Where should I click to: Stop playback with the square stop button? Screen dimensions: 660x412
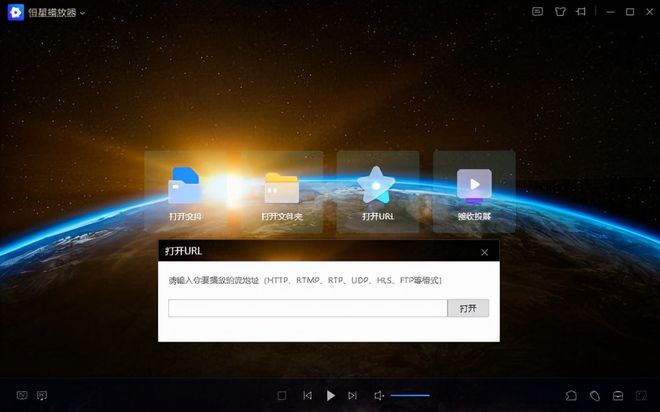pos(282,396)
